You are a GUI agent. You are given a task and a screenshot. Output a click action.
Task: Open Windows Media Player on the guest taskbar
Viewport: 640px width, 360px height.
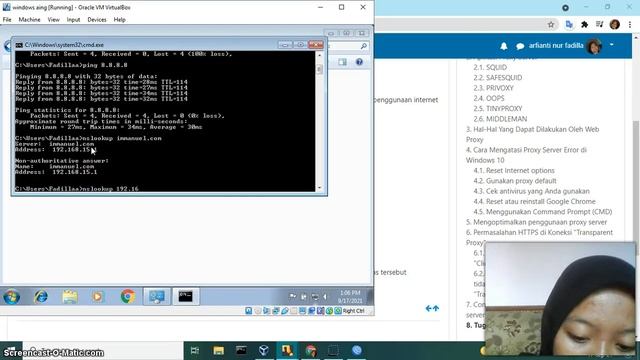[98, 297]
